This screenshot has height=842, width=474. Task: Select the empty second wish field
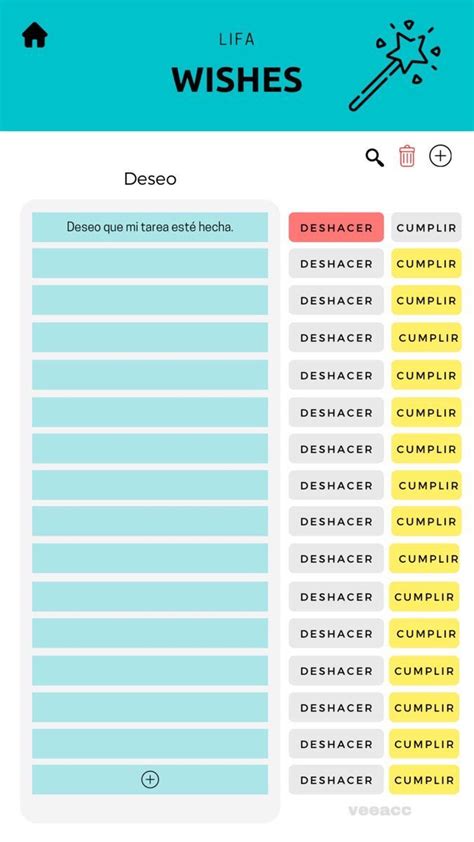(x=150, y=263)
